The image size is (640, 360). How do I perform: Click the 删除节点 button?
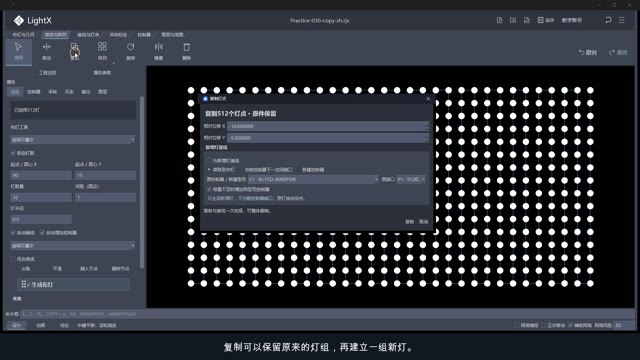(x=120, y=269)
